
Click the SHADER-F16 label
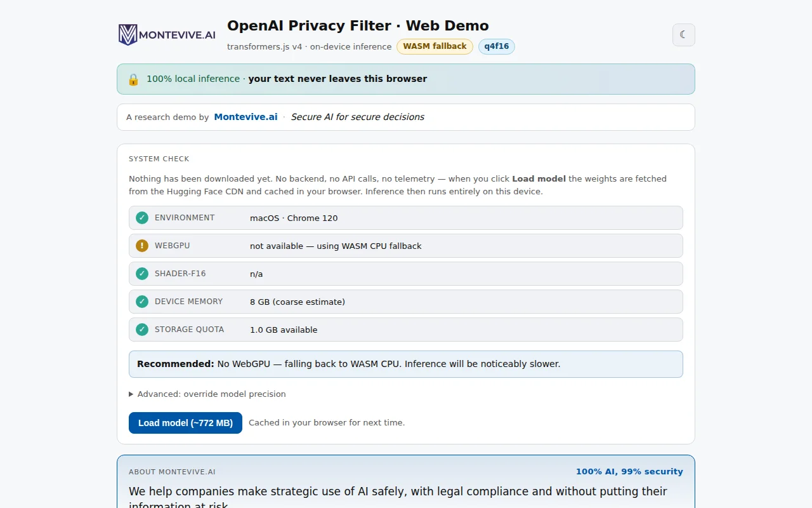(180, 274)
